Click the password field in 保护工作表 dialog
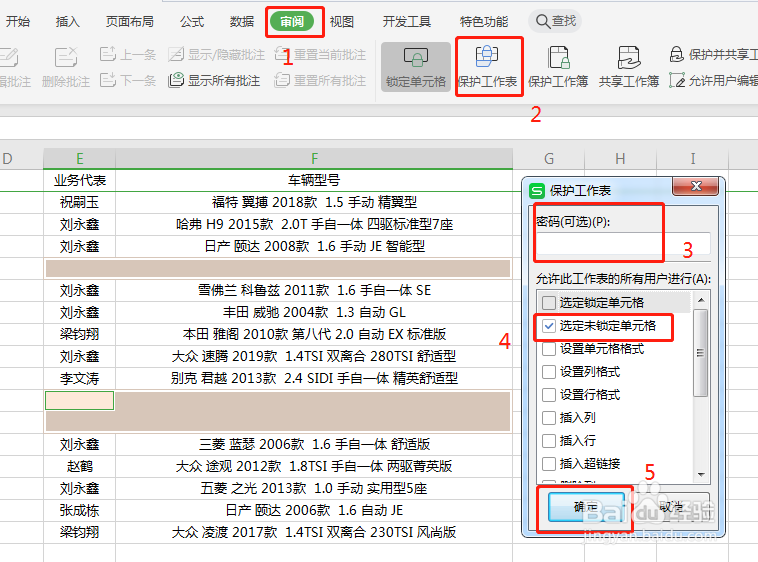758x562 pixels. (623, 243)
